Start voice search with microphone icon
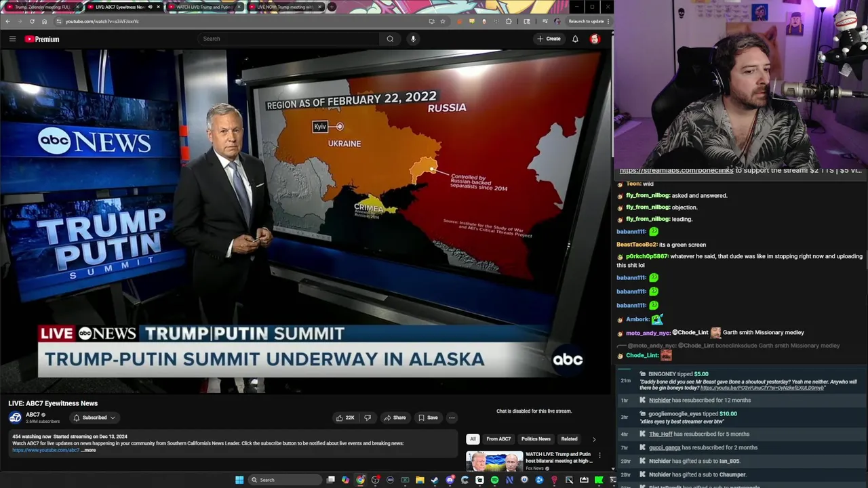 pyautogui.click(x=413, y=39)
